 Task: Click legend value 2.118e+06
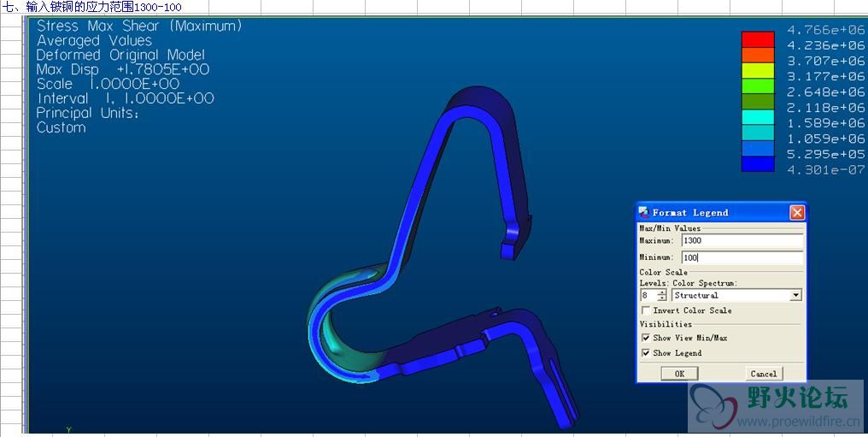pos(825,108)
